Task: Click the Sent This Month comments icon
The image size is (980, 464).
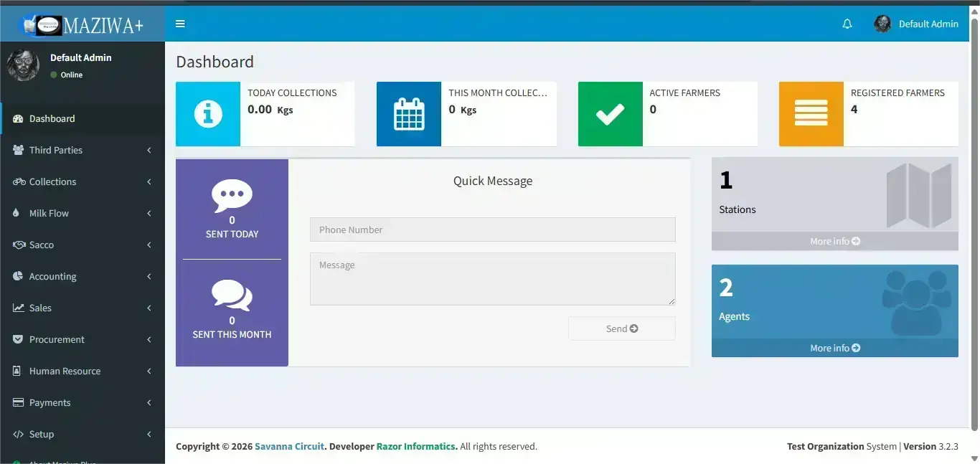Action: click(x=232, y=295)
